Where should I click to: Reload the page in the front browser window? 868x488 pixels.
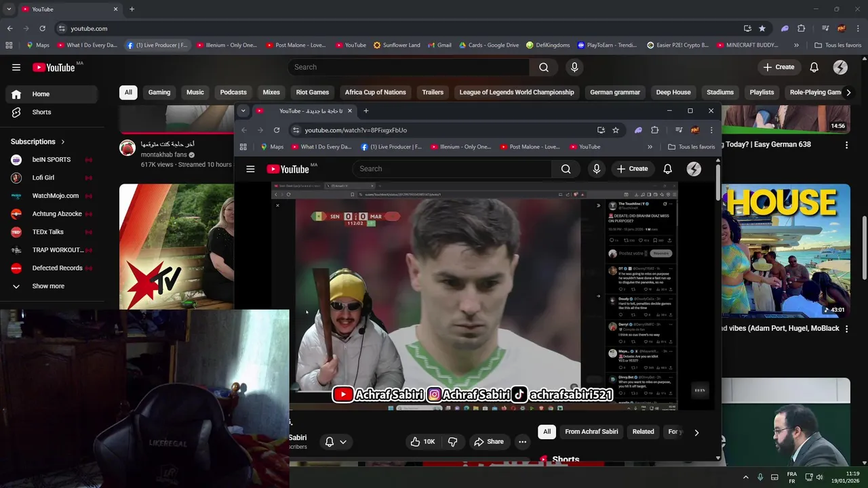277,130
